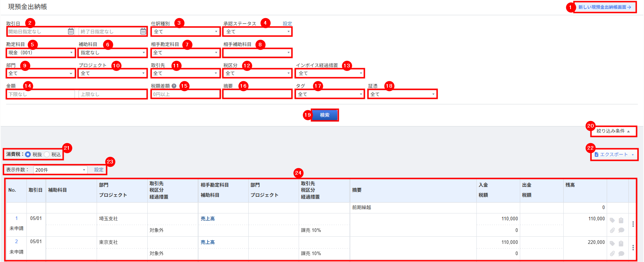This screenshot has height=262, width=644.
Task: Click the help icon beside 税額差額
Action: tap(174, 86)
